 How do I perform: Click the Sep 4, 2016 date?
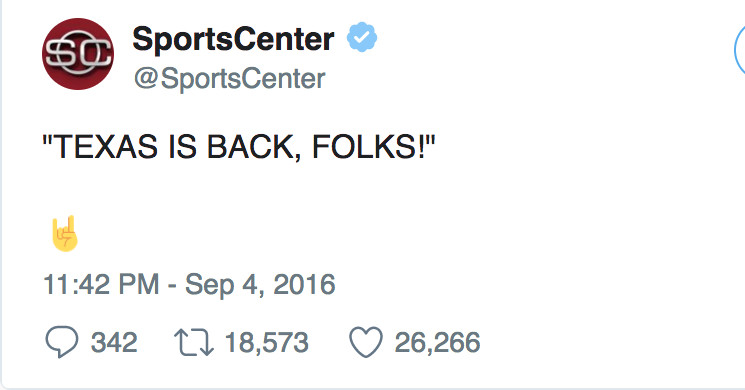click(x=260, y=285)
